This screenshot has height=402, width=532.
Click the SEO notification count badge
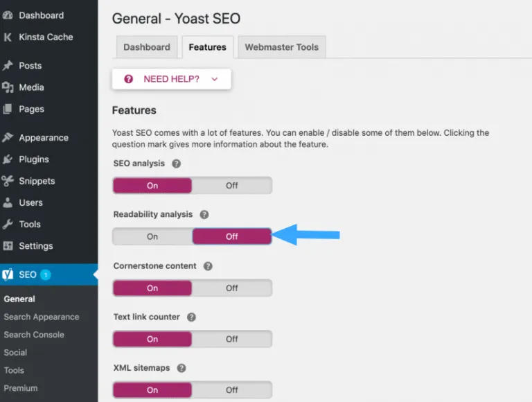click(45, 274)
